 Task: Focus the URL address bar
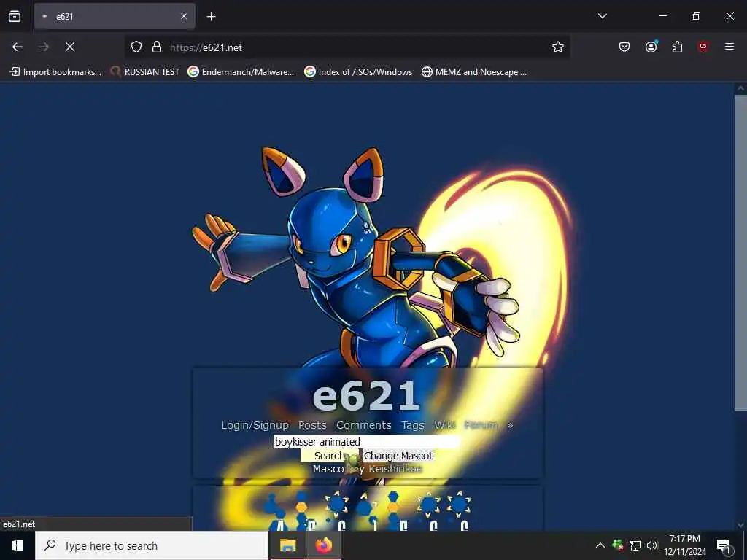[347, 47]
